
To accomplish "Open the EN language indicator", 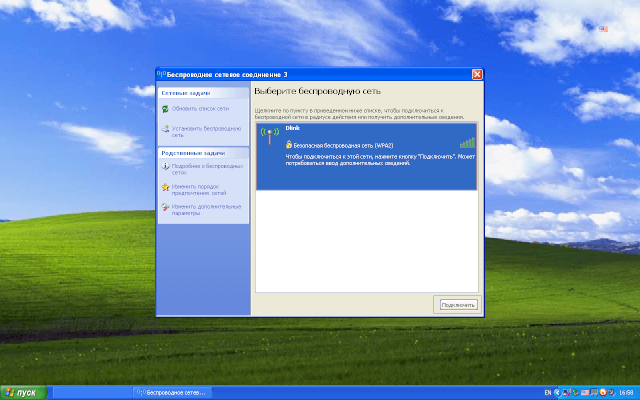I will point(546,392).
